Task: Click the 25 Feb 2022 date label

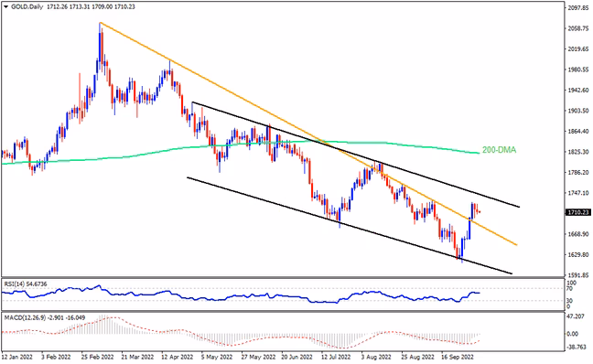Action: (97, 357)
